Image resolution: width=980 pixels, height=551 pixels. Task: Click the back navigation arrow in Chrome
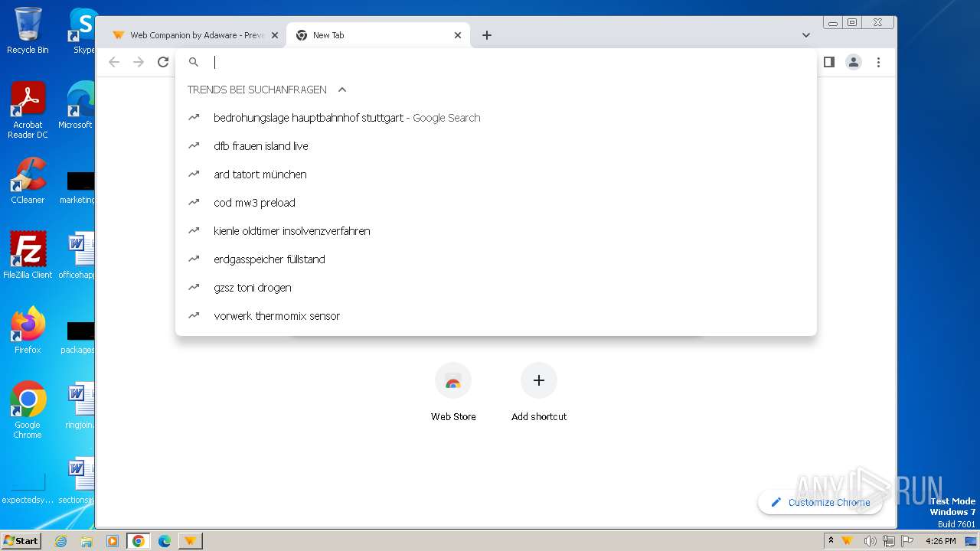pyautogui.click(x=114, y=62)
